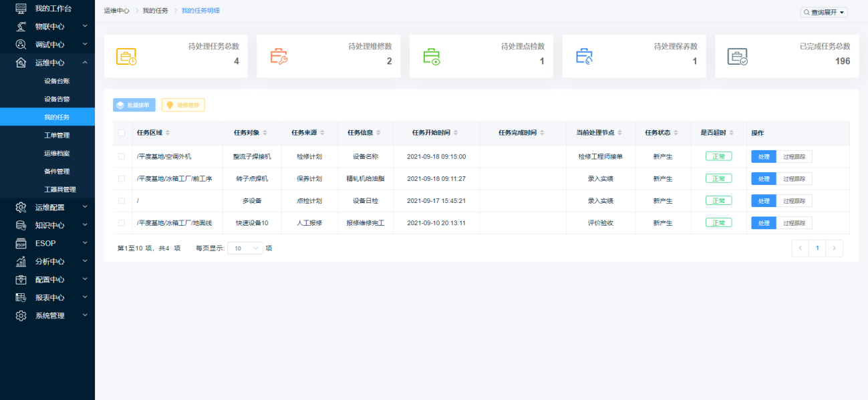868x400 pixels.
Task: Expand the 查询展开 query panel
Action: point(824,12)
